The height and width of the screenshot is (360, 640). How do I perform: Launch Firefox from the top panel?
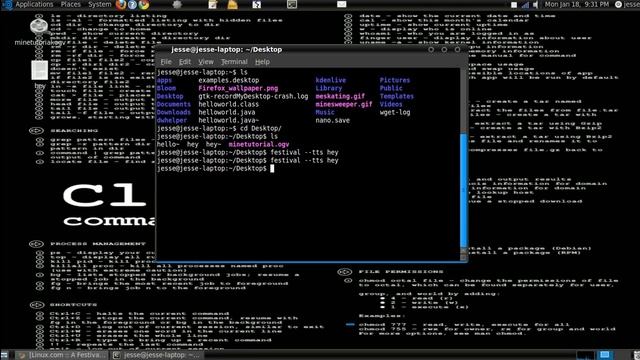(121, 4)
